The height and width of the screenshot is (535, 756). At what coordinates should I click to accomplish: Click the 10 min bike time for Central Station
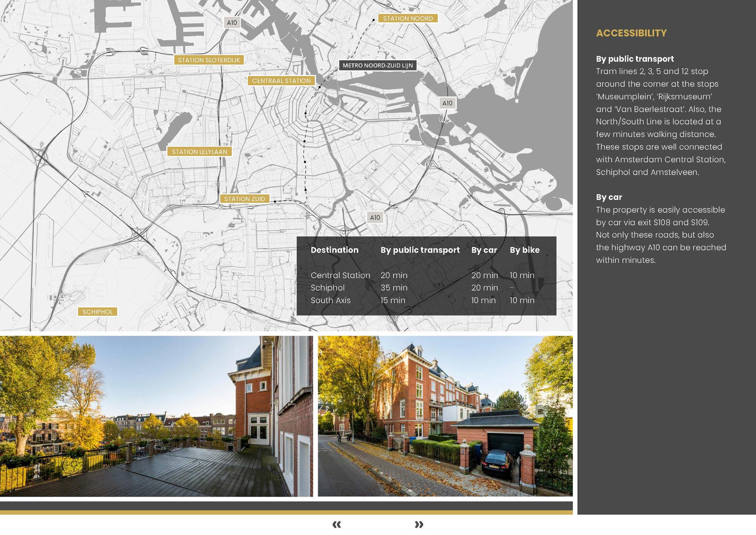coord(522,275)
